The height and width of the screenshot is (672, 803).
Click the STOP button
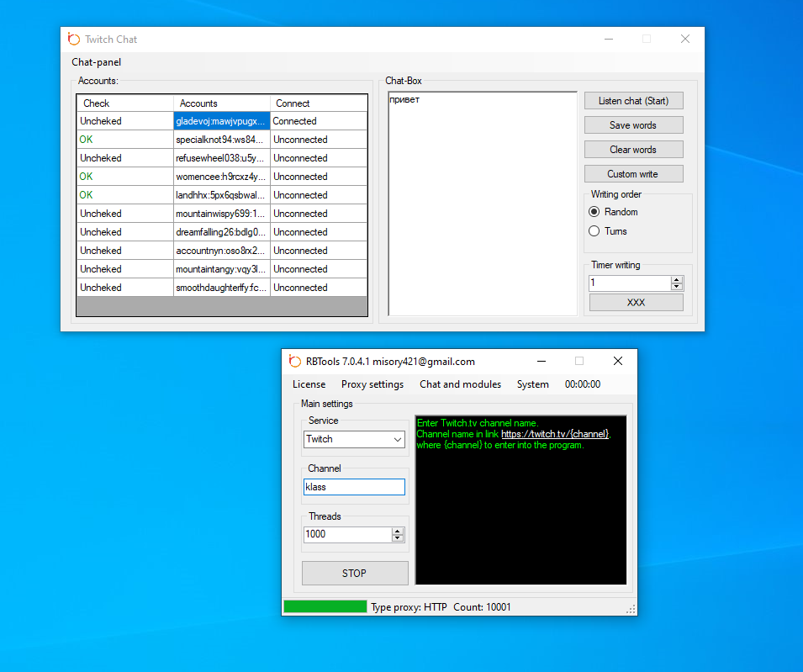355,573
